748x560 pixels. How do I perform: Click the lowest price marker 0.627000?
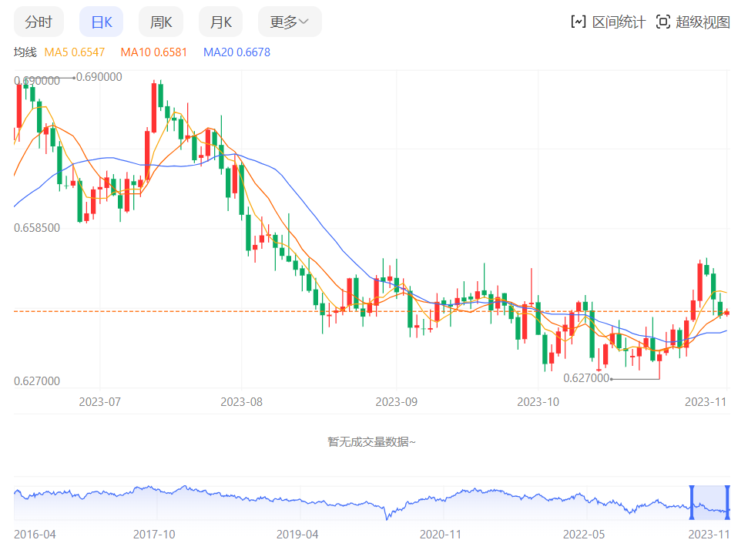pyautogui.click(x=586, y=378)
